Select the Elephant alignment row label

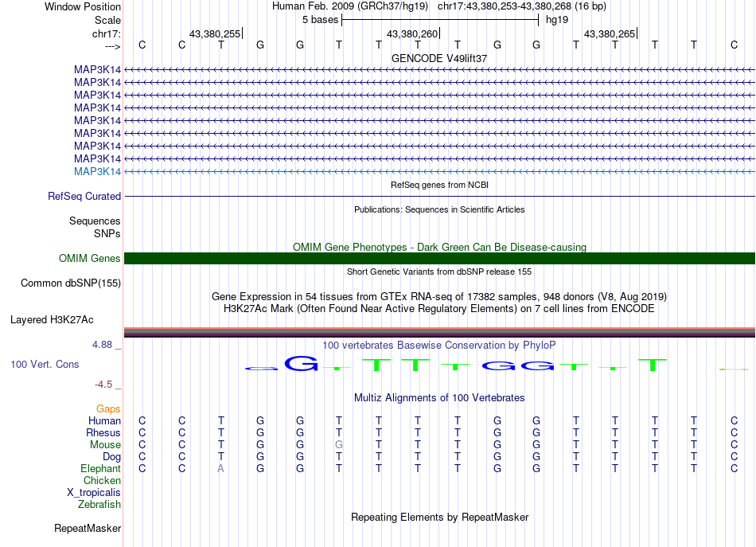101,469
